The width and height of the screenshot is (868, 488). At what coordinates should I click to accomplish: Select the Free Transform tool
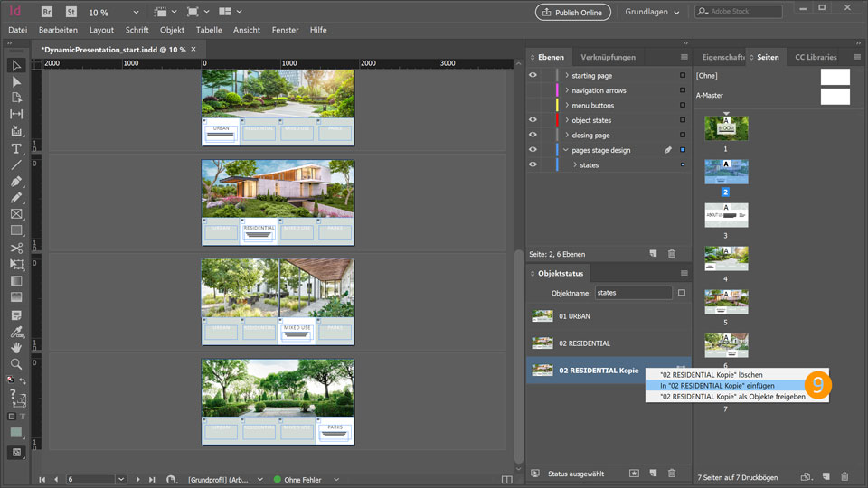[16, 265]
